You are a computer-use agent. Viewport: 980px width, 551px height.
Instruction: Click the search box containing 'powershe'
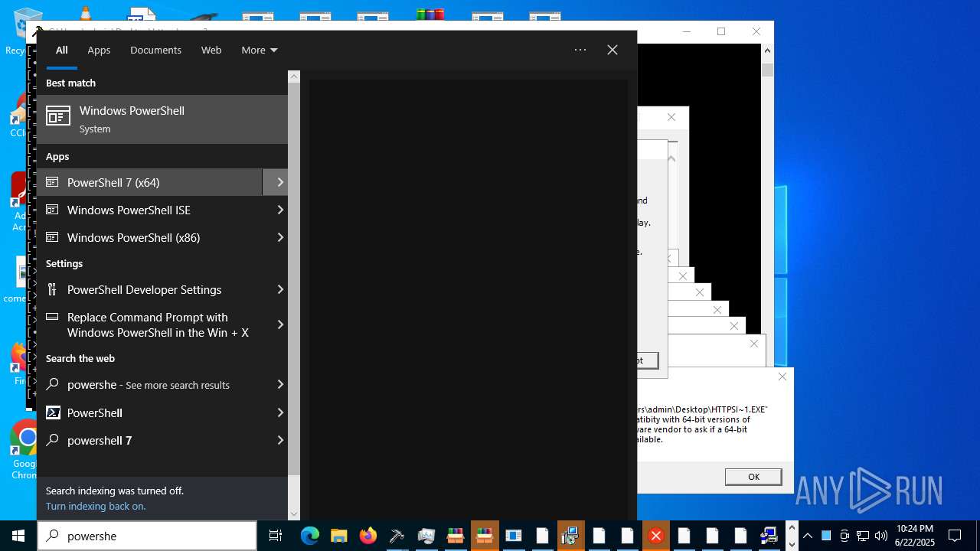147,536
